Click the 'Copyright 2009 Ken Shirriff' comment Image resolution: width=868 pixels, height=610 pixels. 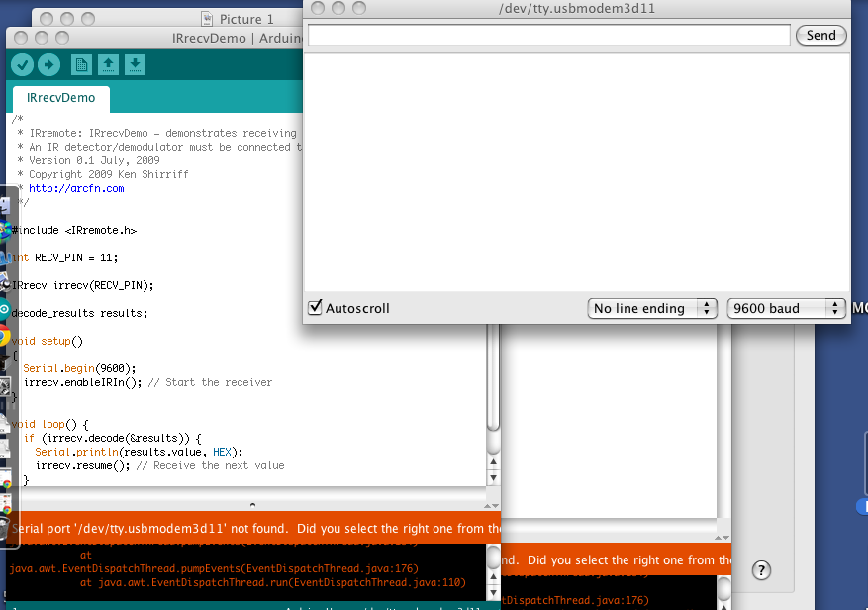[x=109, y=174]
